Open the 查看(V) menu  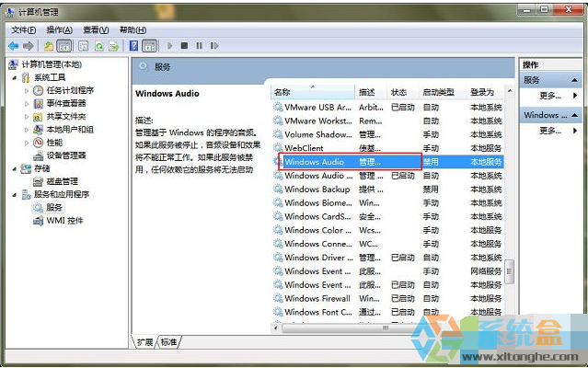(x=96, y=30)
